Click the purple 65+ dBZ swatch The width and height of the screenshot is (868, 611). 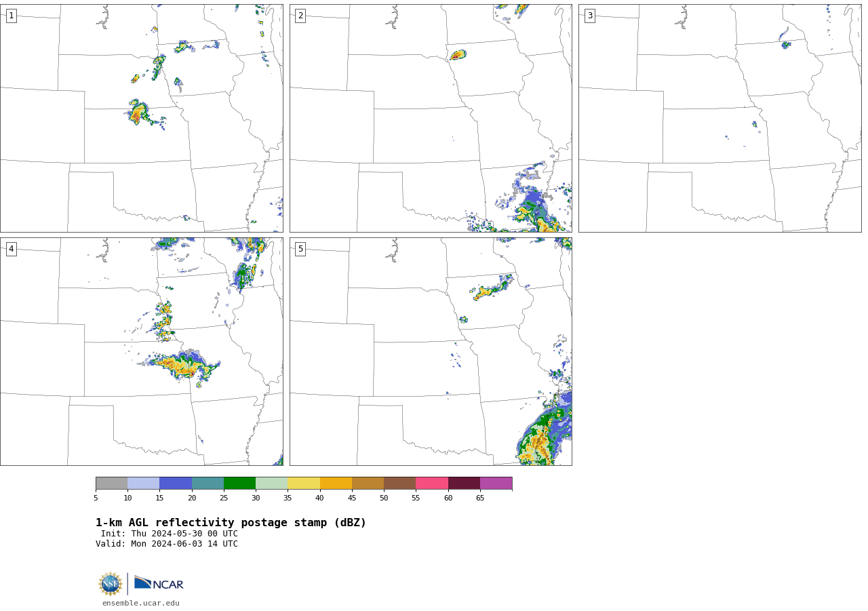[x=496, y=484]
